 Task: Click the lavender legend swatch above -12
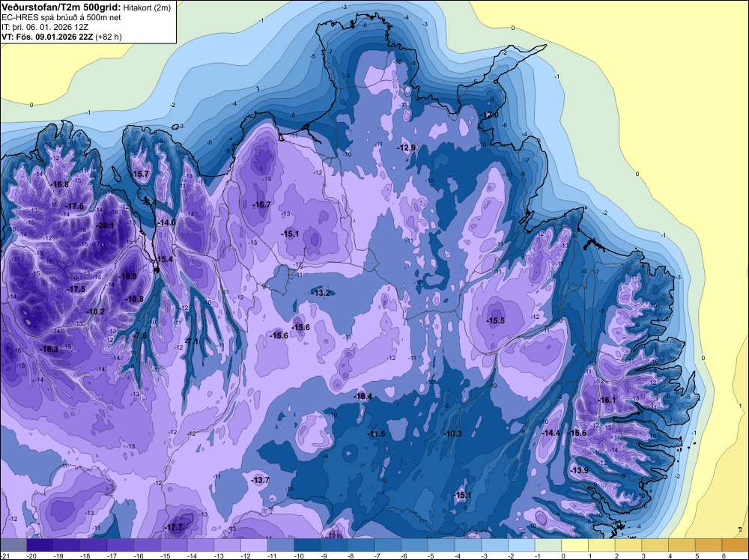pyautogui.click(x=254, y=545)
